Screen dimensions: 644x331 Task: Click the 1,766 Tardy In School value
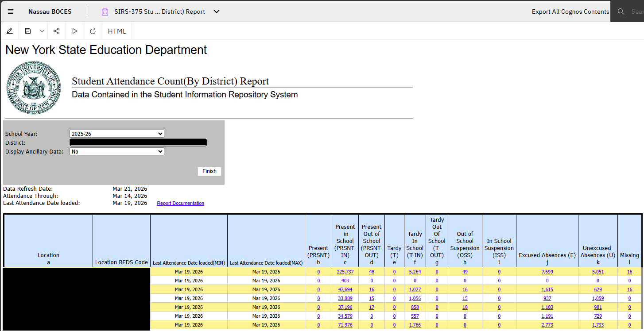[x=415, y=325]
